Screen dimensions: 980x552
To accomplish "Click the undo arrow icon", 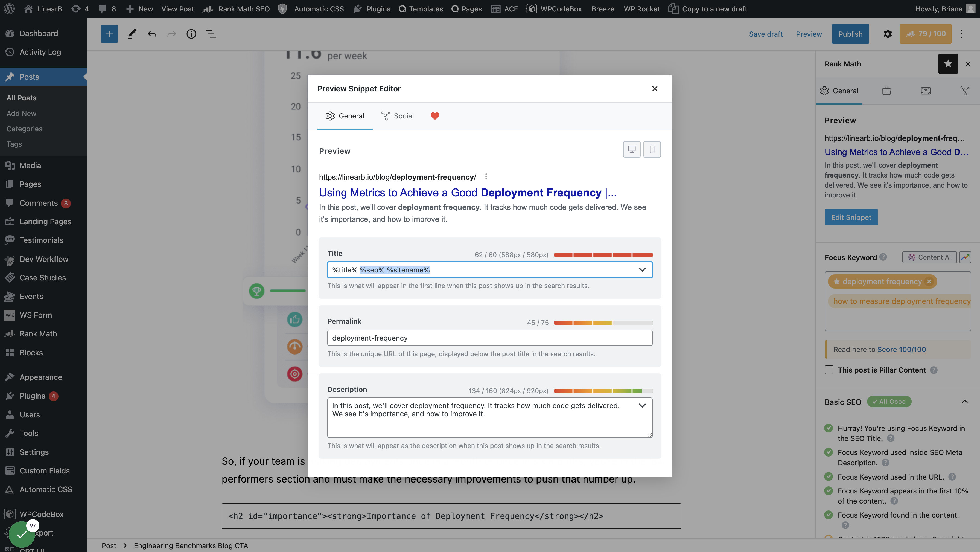I will click(152, 34).
